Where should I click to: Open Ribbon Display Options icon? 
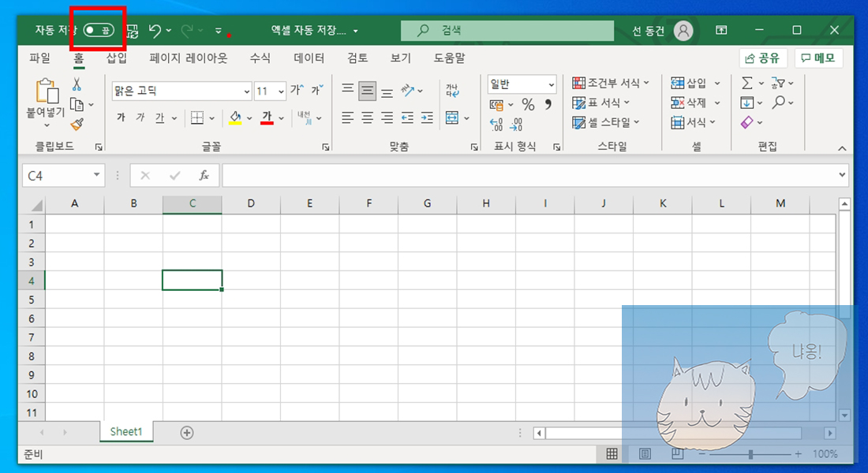pyautogui.click(x=721, y=30)
